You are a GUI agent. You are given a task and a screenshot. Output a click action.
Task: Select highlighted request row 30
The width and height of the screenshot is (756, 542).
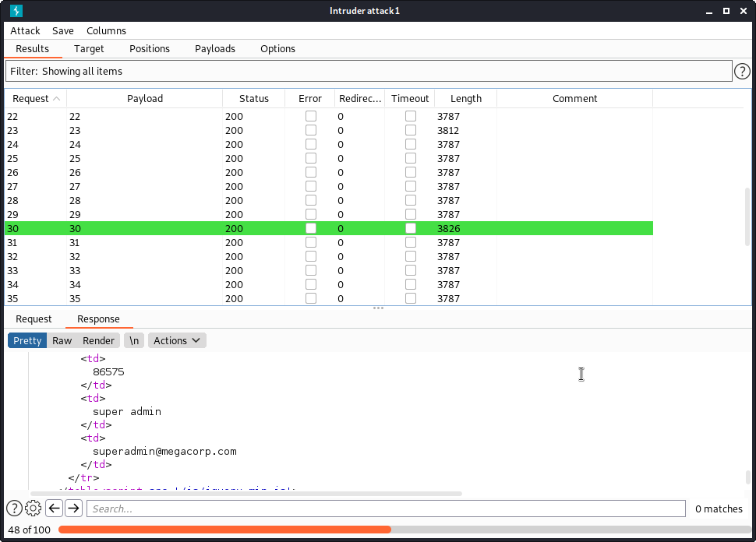click(x=329, y=228)
